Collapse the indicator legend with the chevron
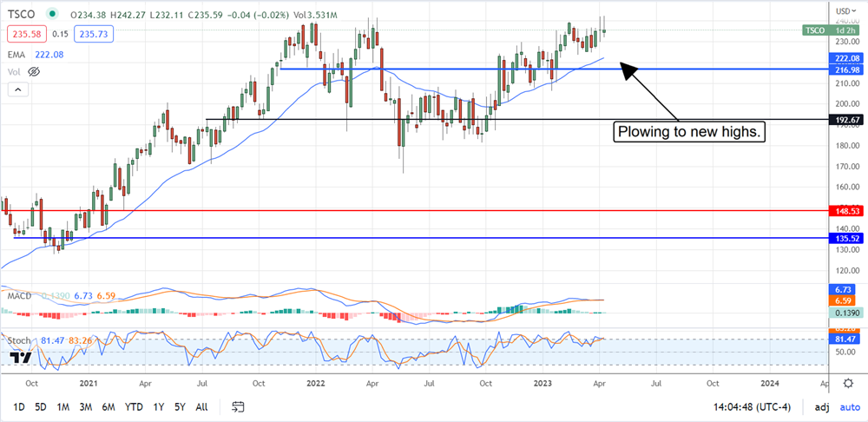 (17, 89)
